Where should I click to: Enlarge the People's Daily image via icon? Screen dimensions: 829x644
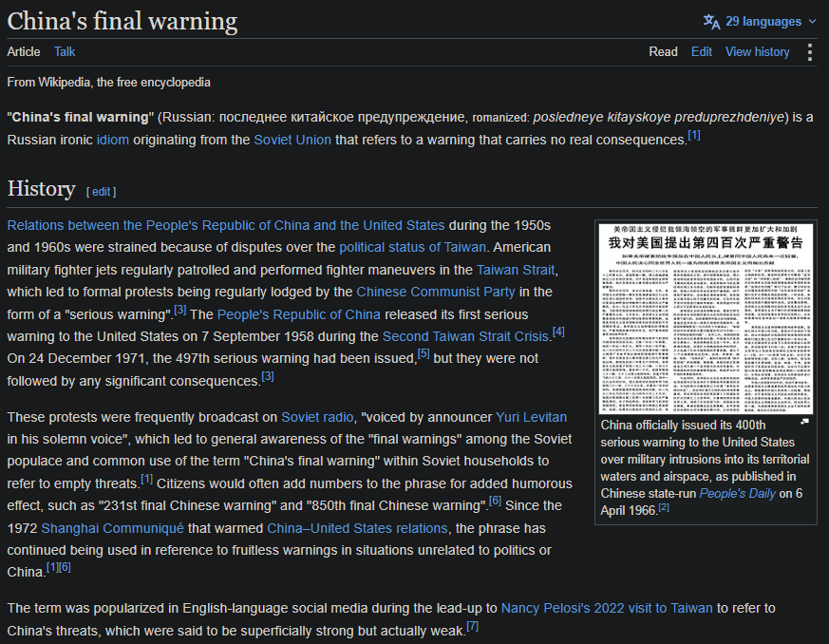coord(804,422)
